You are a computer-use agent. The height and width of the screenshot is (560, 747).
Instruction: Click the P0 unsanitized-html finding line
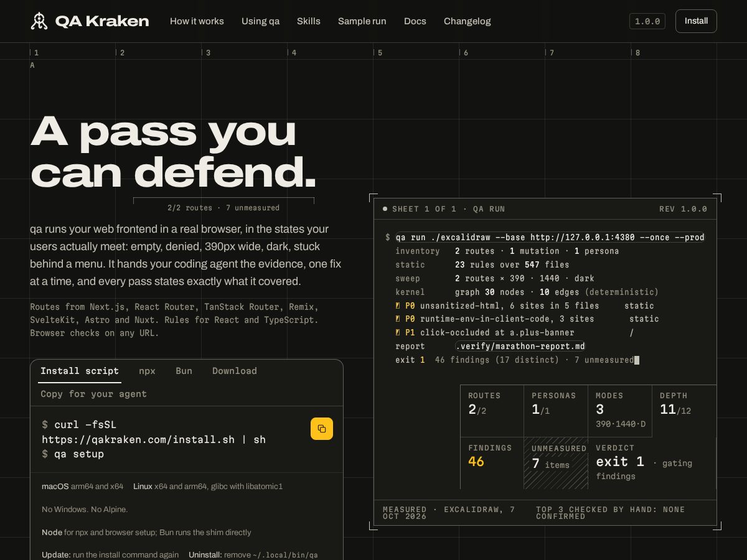pyautogui.click(x=524, y=306)
